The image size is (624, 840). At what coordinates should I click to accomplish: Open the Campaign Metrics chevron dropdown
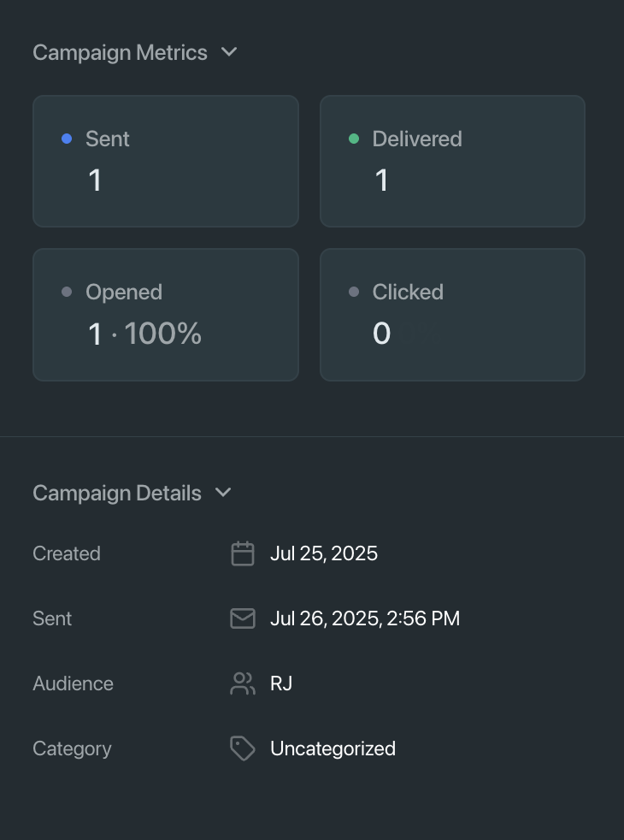229,52
